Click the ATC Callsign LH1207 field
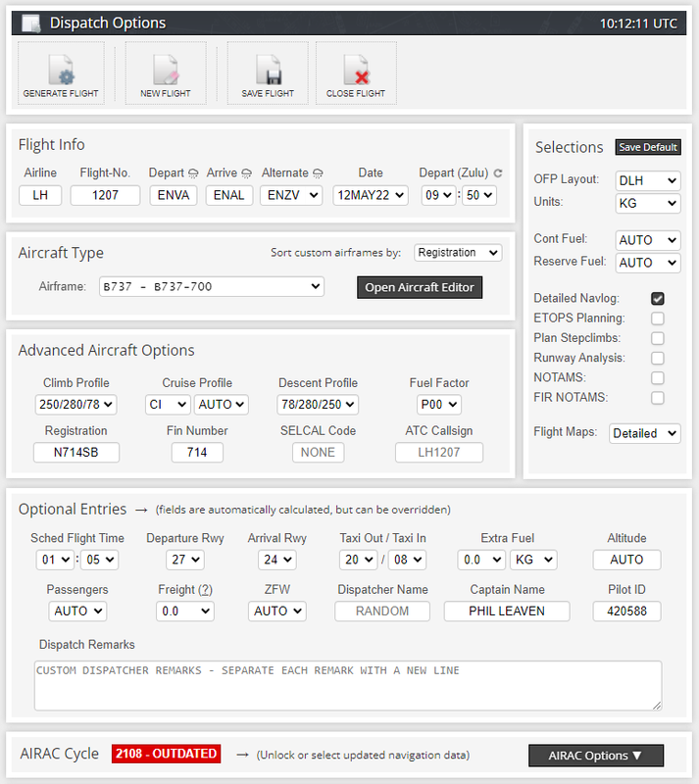Viewport: 699px width, 784px height. pyautogui.click(x=439, y=453)
